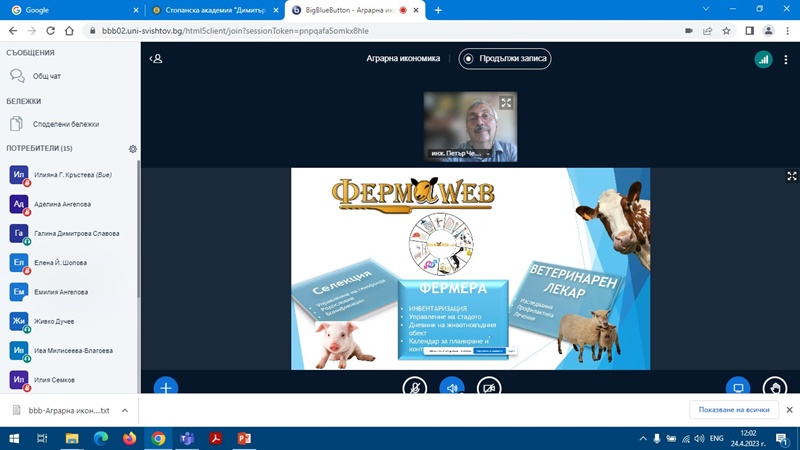Open the connection status signal icon
Image resolution: width=800 pixels, height=450 pixels.
(763, 59)
